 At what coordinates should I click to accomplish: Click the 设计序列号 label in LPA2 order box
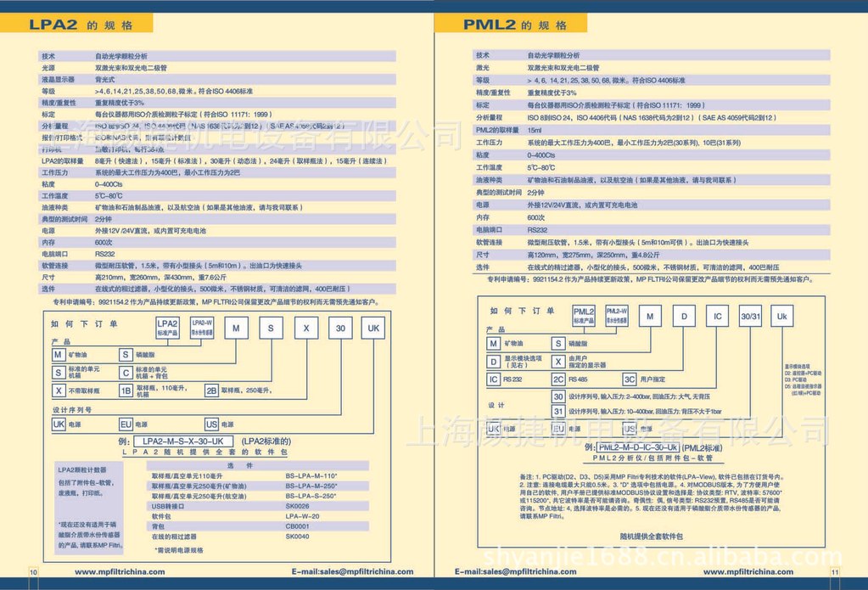click(x=72, y=410)
